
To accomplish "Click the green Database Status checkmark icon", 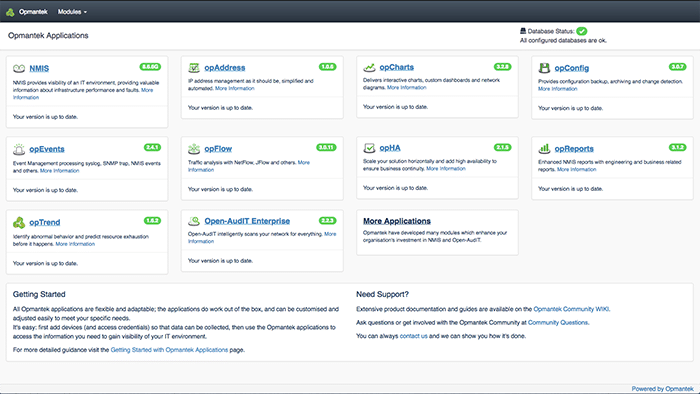I will coord(581,31).
